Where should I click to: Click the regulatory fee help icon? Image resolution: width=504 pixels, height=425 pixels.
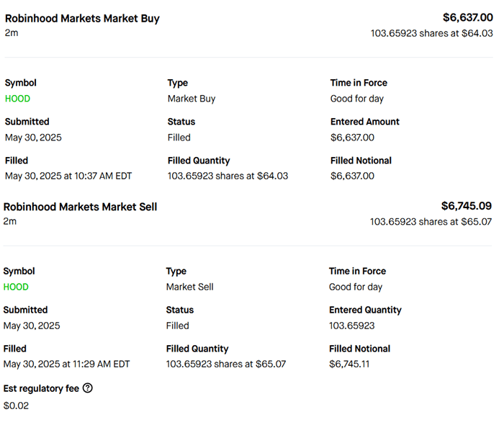pyautogui.click(x=88, y=388)
